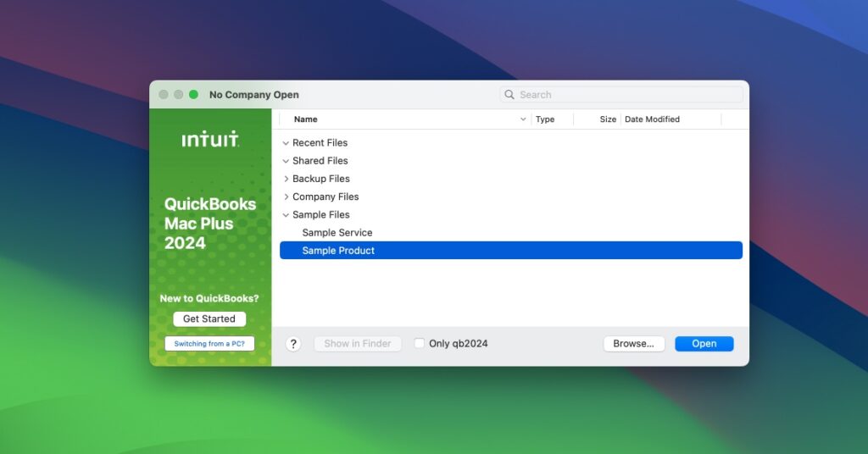Collapse the Shared Files group
The image size is (868, 454).
point(286,161)
